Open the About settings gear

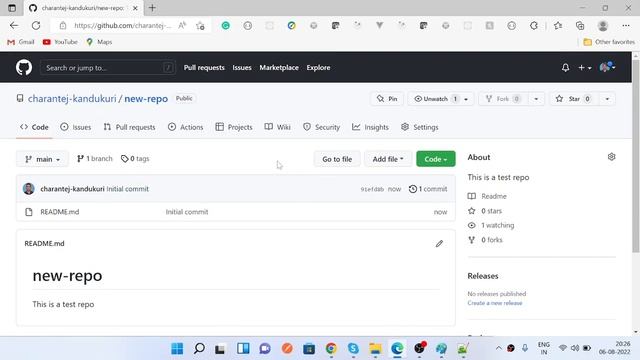[611, 157]
